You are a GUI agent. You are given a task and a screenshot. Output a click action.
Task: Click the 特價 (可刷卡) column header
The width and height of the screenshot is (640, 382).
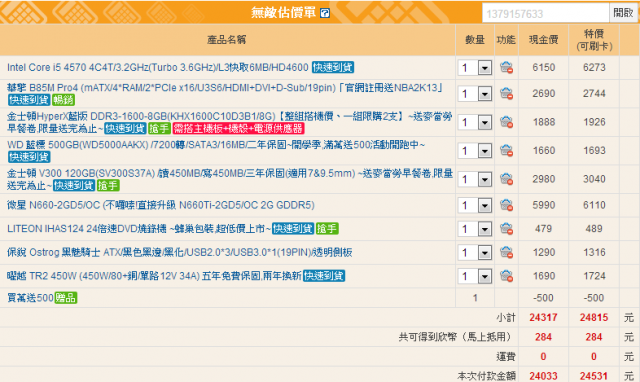594,40
